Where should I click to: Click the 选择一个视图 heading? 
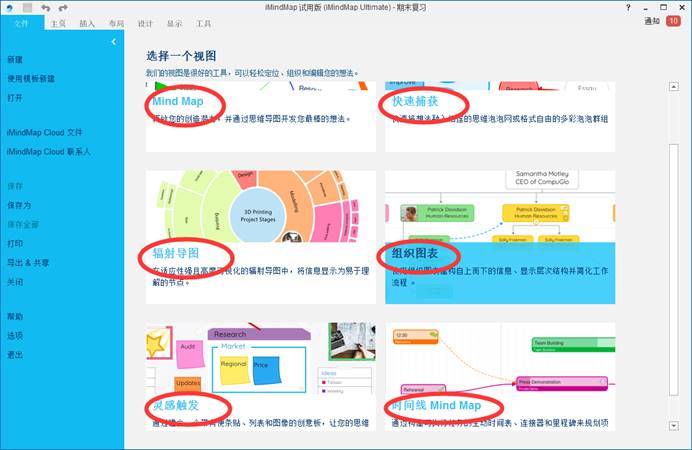tap(181, 56)
